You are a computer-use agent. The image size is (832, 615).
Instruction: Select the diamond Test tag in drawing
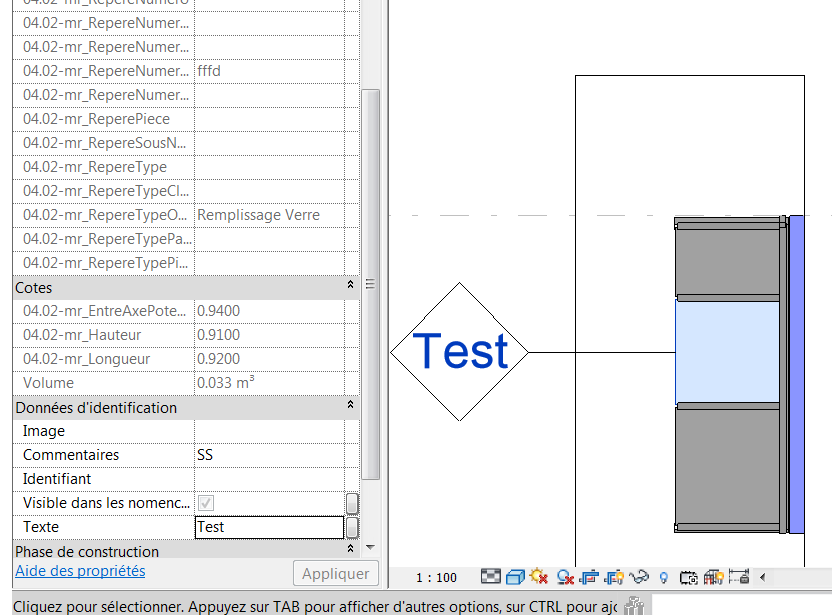(x=459, y=352)
